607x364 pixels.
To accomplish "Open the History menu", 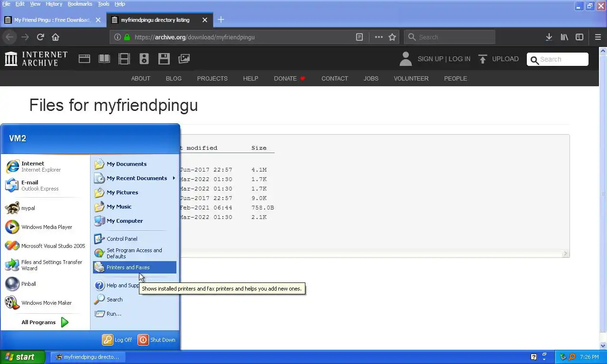I will [54, 4].
